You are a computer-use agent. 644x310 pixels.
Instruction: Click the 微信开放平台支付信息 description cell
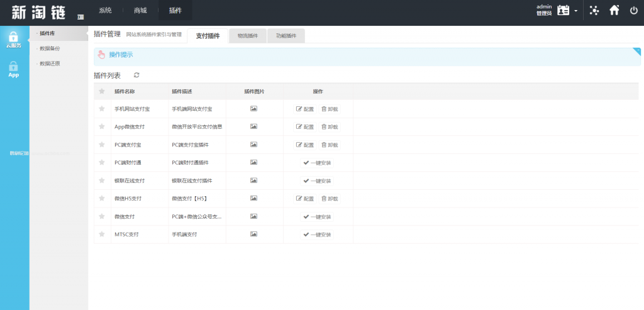pos(197,127)
